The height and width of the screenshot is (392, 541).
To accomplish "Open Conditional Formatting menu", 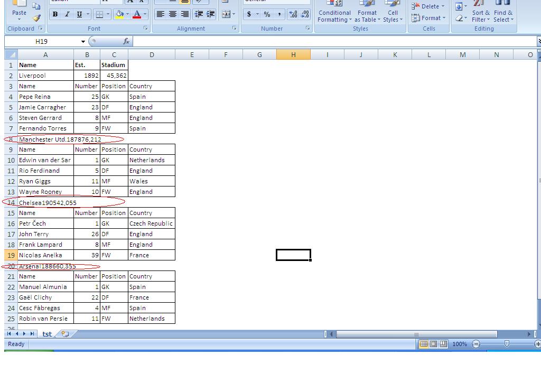I will tap(334, 12).
